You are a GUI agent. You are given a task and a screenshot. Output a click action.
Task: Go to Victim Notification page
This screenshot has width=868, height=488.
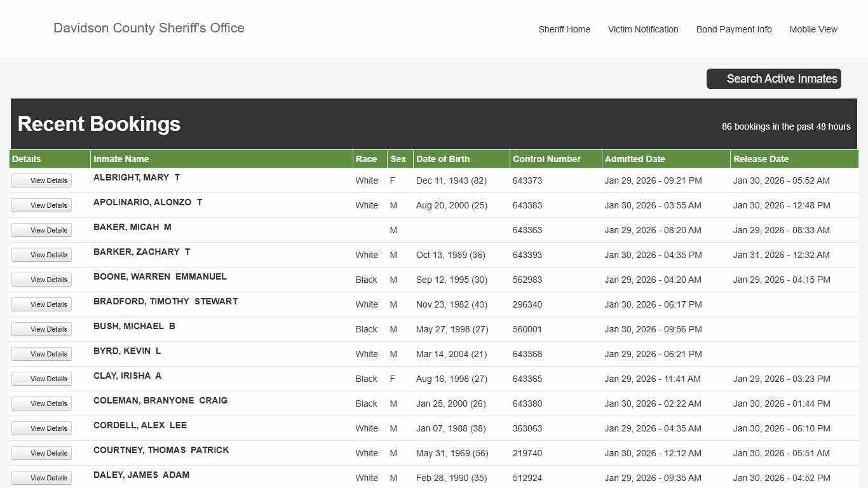point(642,29)
